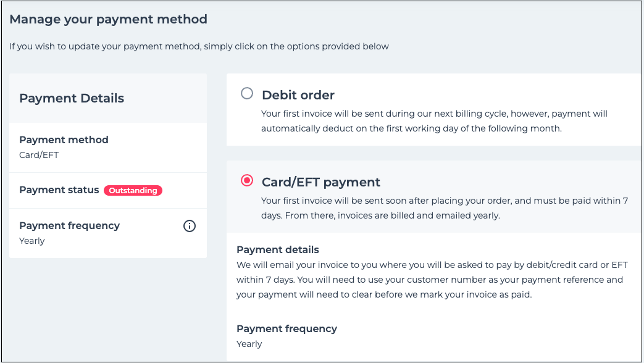Click the update payment method instruction text

(199, 46)
